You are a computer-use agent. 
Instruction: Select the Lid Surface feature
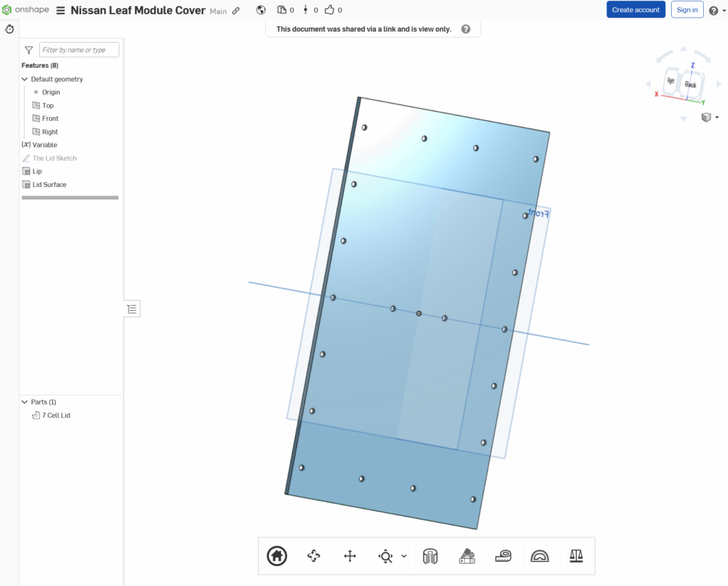click(49, 184)
